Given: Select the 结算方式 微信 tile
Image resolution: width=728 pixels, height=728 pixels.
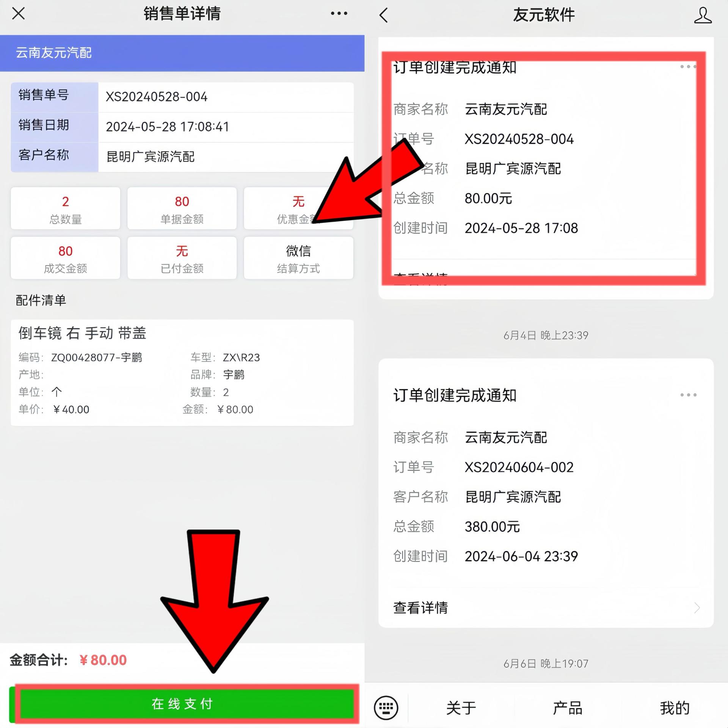Looking at the screenshot, I should 298,258.
